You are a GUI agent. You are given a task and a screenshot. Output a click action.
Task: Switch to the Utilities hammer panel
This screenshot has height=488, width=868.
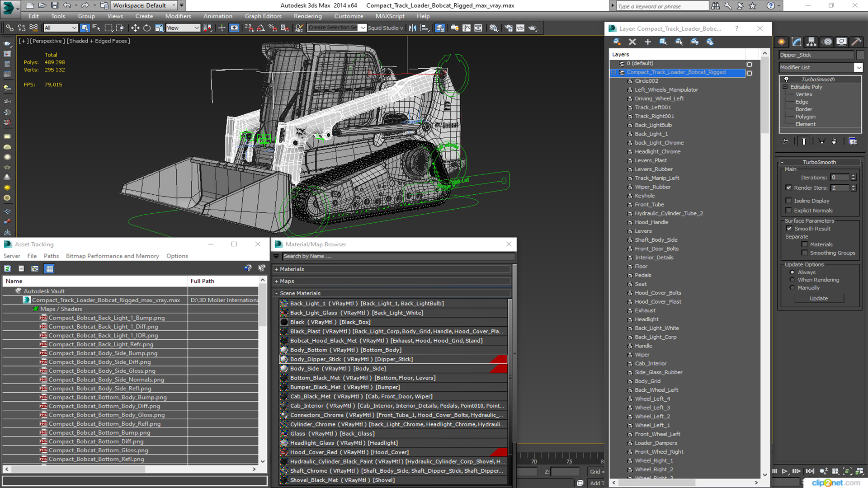click(x=856, y=42)
